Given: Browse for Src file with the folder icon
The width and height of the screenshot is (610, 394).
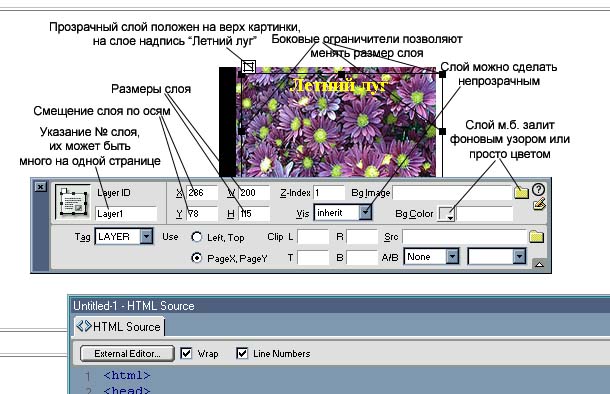Looking at the screenshot, I should (536, 237).
